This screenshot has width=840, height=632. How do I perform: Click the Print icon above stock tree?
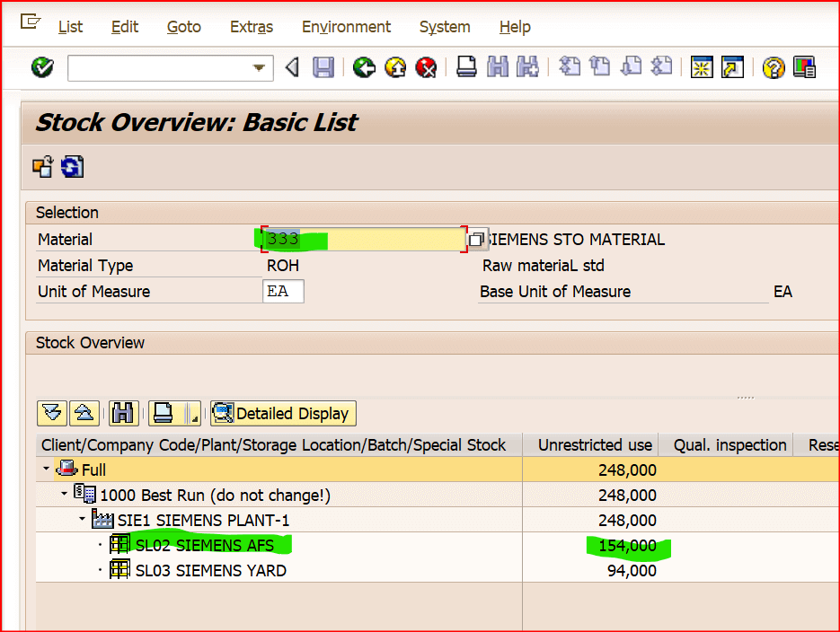click(x=164, y=413)
